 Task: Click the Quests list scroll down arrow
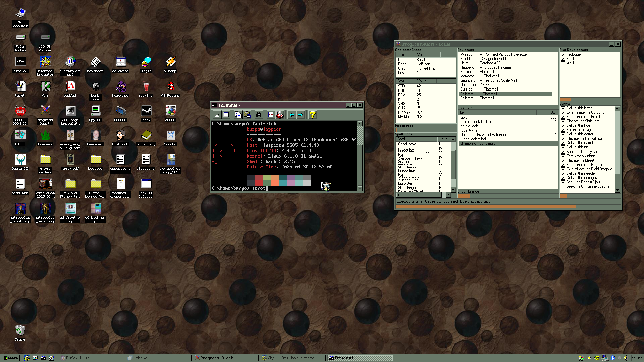(617, 190)
